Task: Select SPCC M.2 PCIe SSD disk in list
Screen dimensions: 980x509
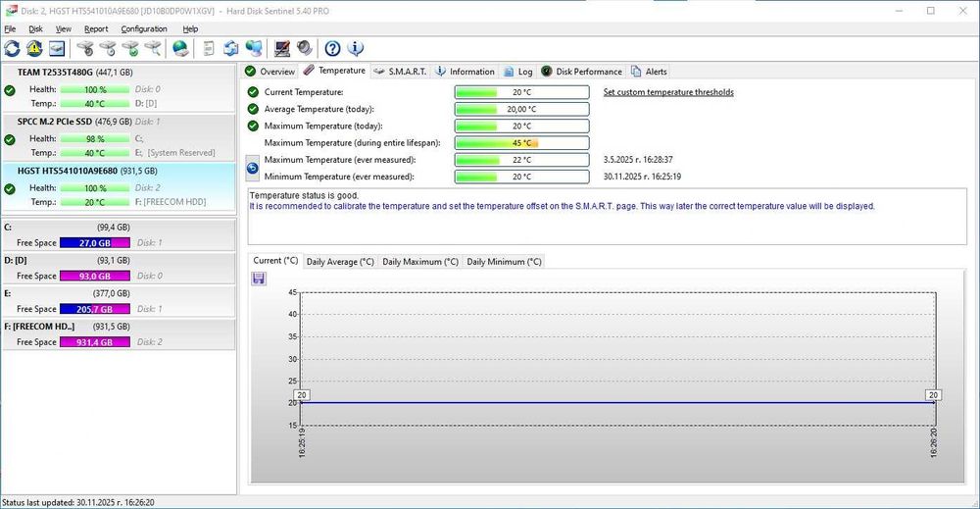Action: [119, 137]
